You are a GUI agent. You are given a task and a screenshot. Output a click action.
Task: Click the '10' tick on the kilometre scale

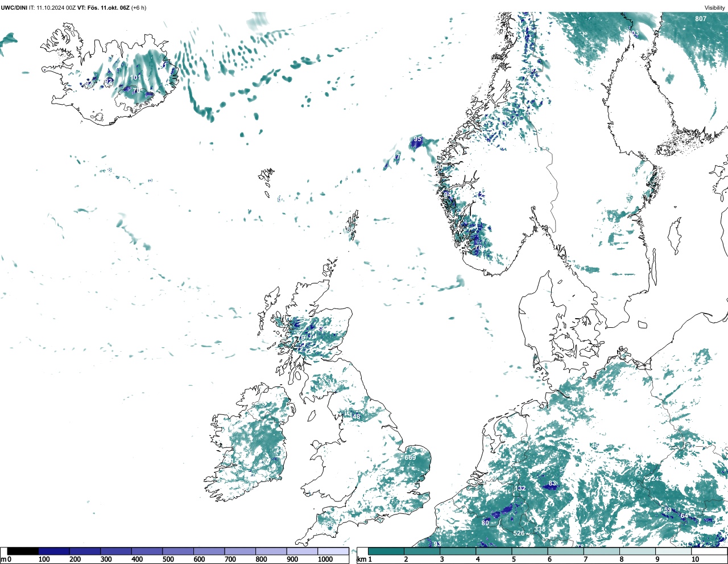[x=695, y=559]
